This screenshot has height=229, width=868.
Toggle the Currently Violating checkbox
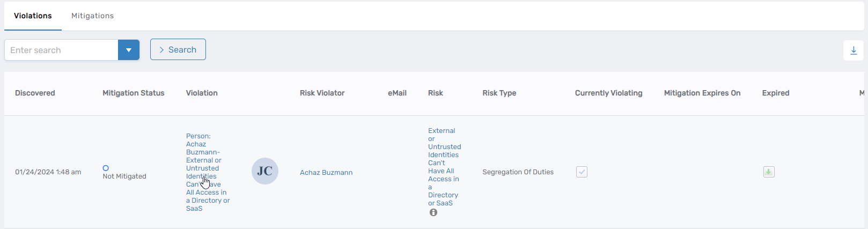click(582, 172)
